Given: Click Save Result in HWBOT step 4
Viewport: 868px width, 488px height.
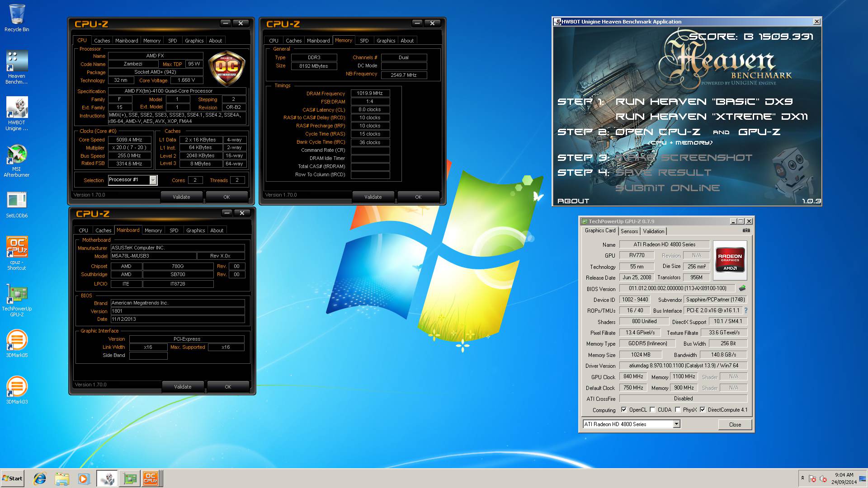Looking at the screenshot, I should click(663, 173).
